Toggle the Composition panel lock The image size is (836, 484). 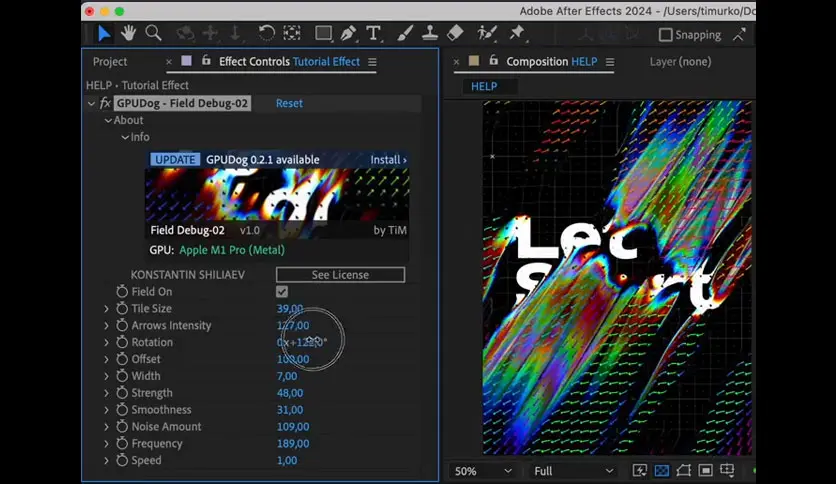pos(494,61)
